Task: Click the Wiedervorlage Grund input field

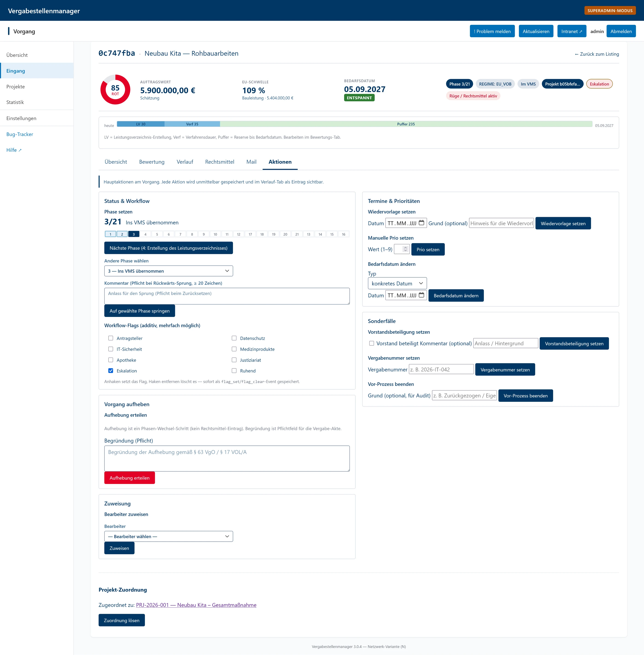Action: [502, 223]
